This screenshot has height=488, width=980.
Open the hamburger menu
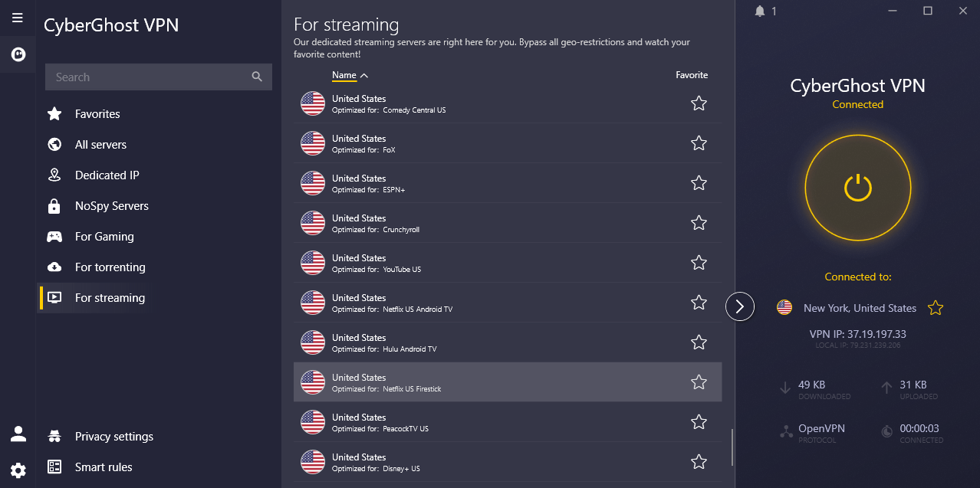(18, 18)
